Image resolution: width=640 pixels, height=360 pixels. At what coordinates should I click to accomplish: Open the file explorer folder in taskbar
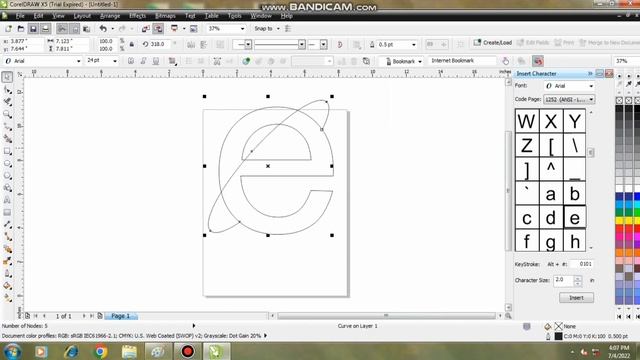[x=129, y=351]
